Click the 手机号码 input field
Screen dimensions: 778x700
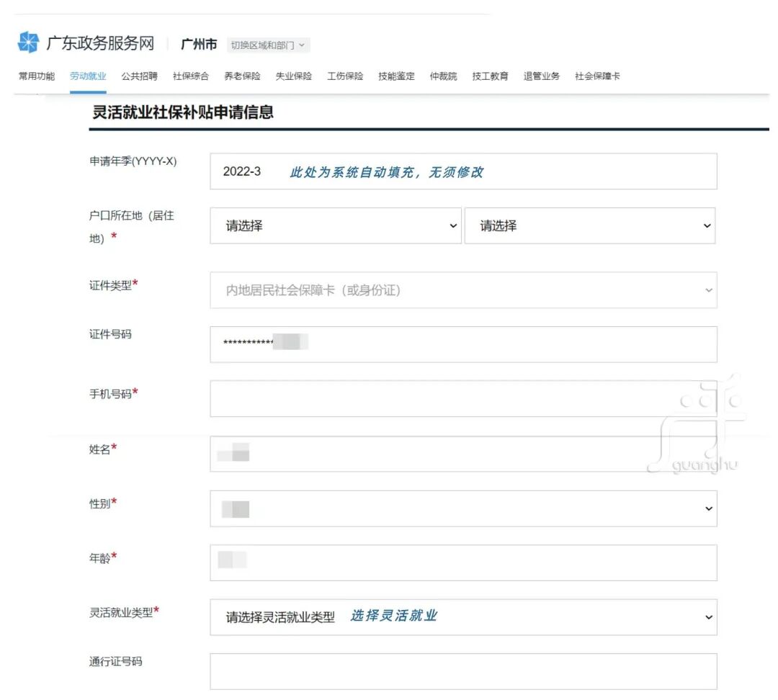coord(463,398)
